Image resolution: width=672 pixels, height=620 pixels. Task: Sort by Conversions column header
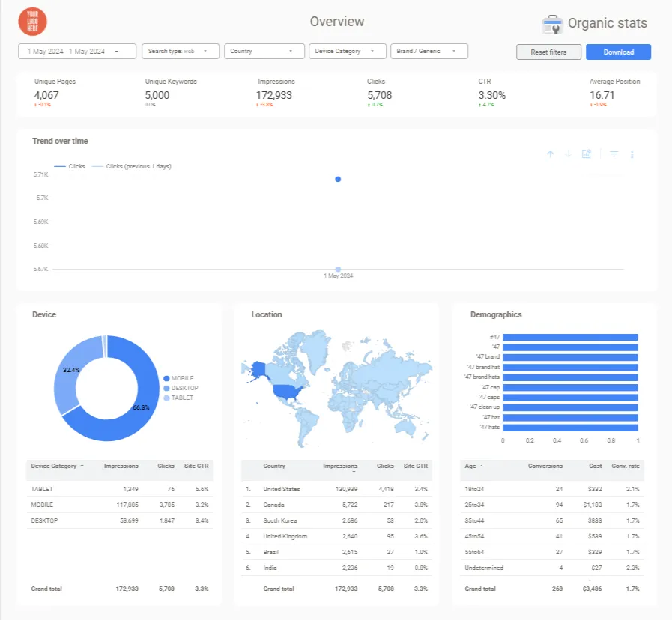point(545,466)
